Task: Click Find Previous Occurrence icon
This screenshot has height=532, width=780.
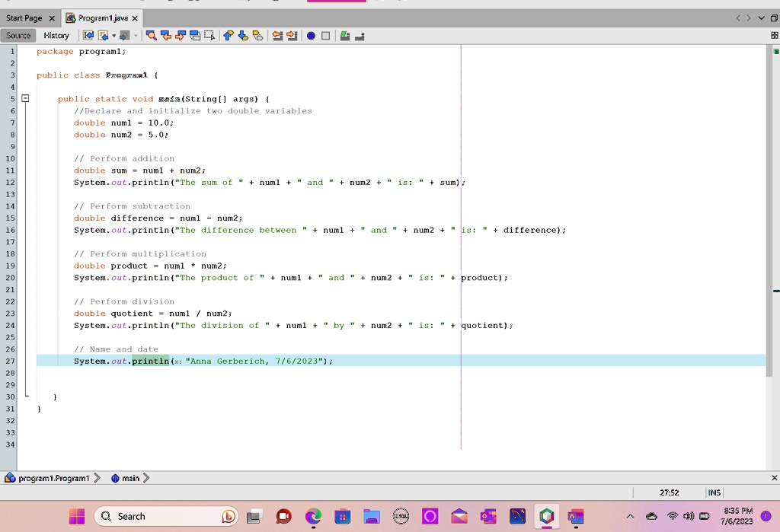Action: point(166,35)
